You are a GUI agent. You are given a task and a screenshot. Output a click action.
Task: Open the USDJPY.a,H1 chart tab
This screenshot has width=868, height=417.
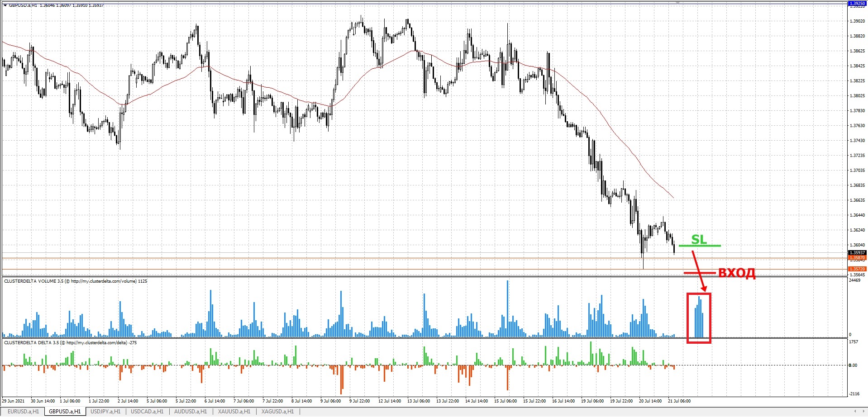(x=105, y=412)
